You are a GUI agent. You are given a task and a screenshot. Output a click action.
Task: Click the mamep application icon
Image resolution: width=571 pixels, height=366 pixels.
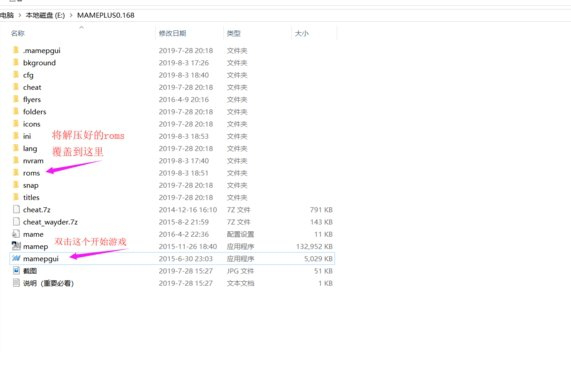16,246
